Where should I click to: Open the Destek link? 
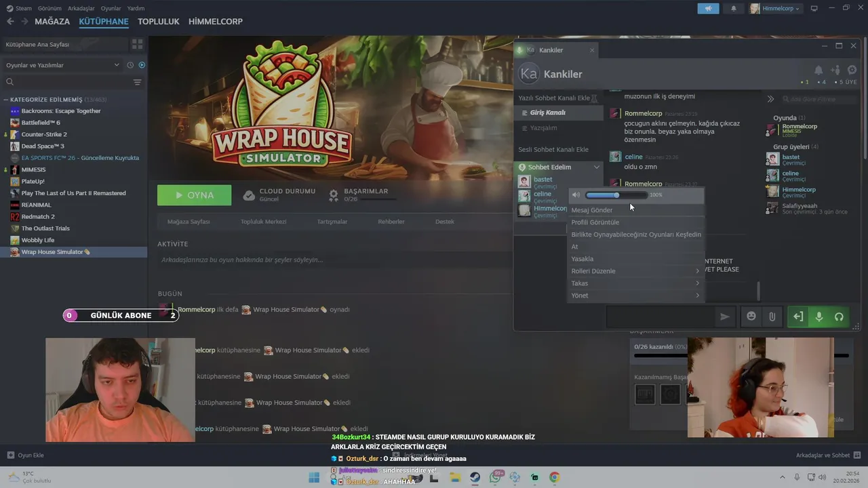coord(445,222)
